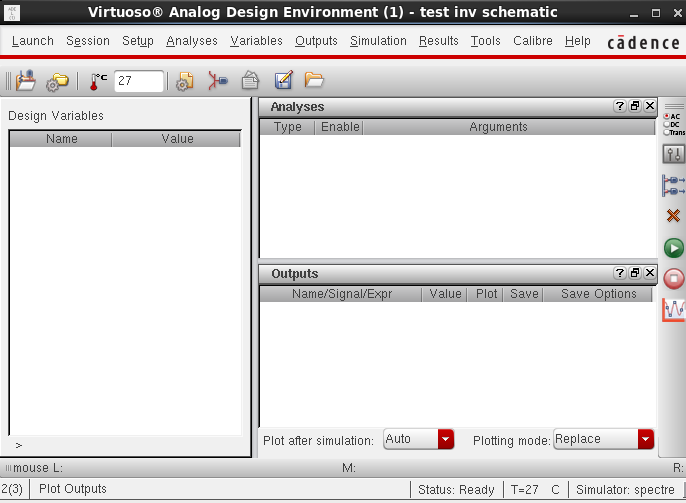
Task: Click the Name column header in Design Variables
Action: click(61, 139)
